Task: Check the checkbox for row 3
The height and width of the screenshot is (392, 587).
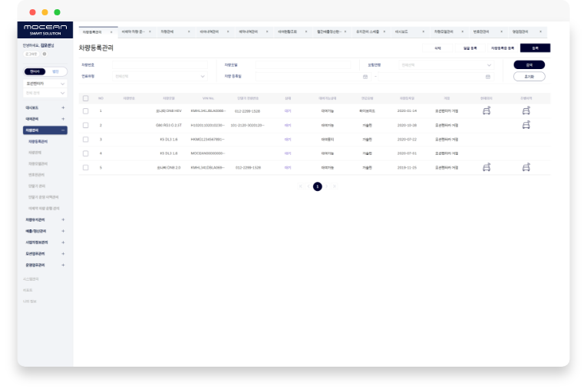Action: click(x=86, y=140)
